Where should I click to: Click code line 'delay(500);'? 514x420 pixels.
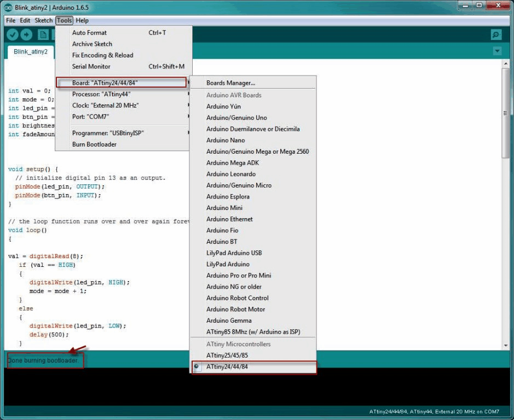pyautogui.click(x=49, y=335)
